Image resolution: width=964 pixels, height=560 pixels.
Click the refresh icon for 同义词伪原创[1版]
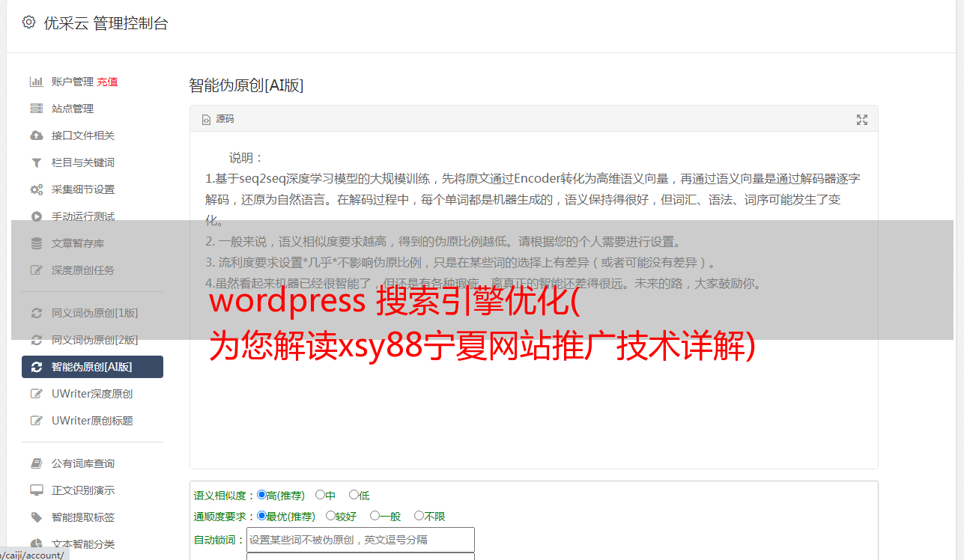pyautogui.click(x=36, y=313)
